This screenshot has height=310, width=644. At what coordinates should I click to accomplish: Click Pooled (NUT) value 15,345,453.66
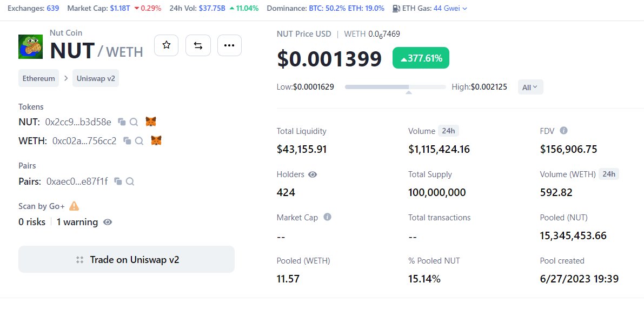[573, 236]
